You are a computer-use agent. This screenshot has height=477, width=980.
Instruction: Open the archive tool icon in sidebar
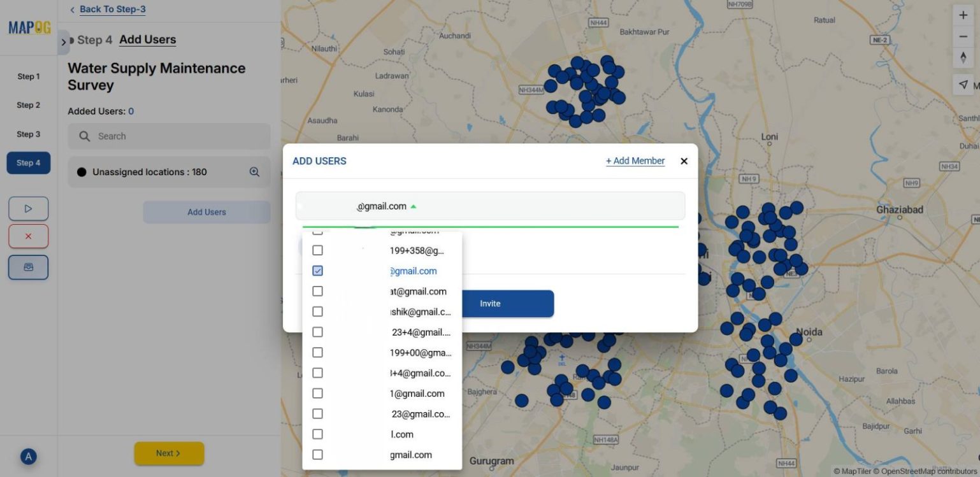(x=28, y=266)
